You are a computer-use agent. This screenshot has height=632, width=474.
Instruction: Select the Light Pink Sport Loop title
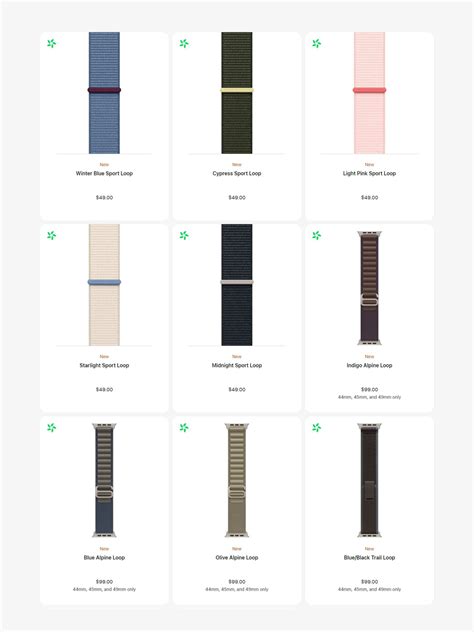[370, 173]
